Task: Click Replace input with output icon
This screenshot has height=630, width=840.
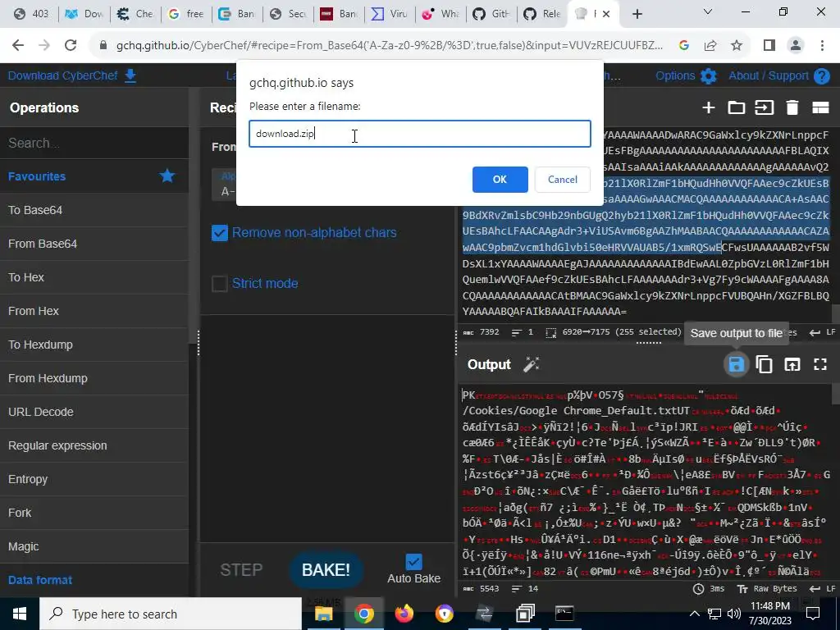Action: (x=792, y=365)
